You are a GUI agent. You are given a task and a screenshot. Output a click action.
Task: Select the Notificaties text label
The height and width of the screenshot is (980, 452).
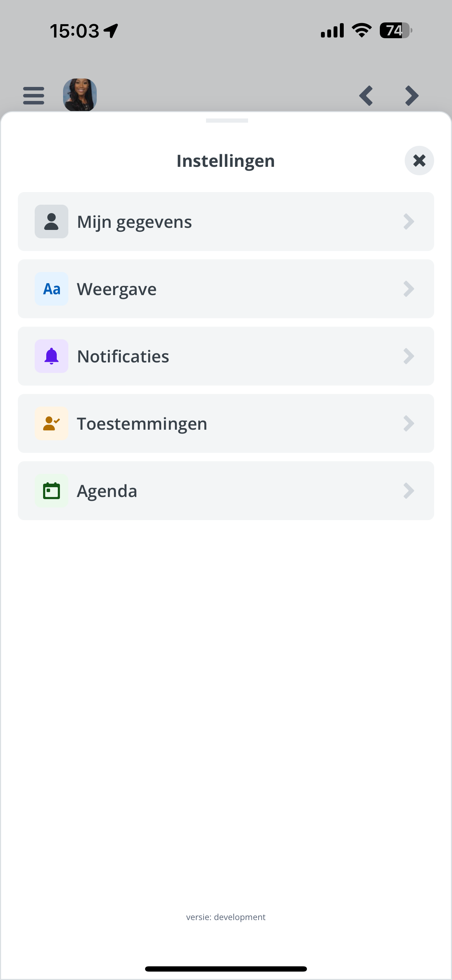[123, 356]
